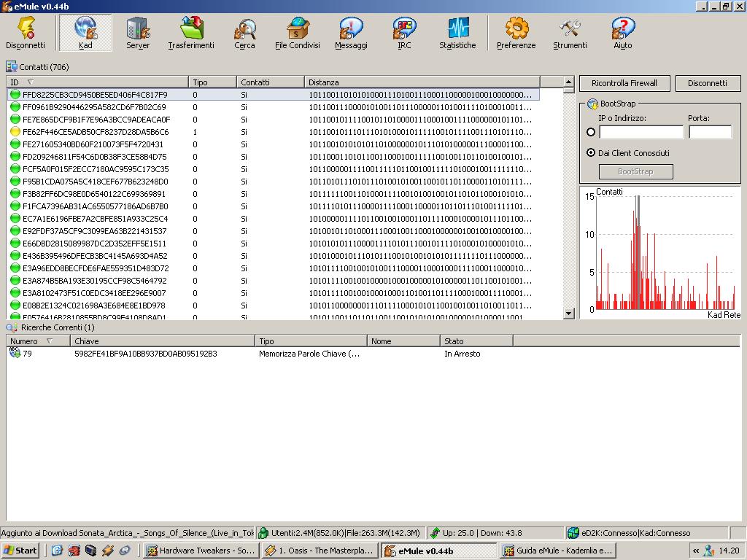Sort the contacts by the Distanza column

pyautogui.click(x=422, y=82)
